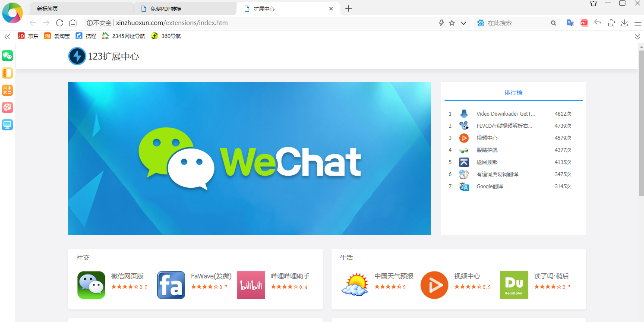Viewport: 644px width, 322px height.
Task: Click the Google翻译 ranking icon
Action: [464, 186]
